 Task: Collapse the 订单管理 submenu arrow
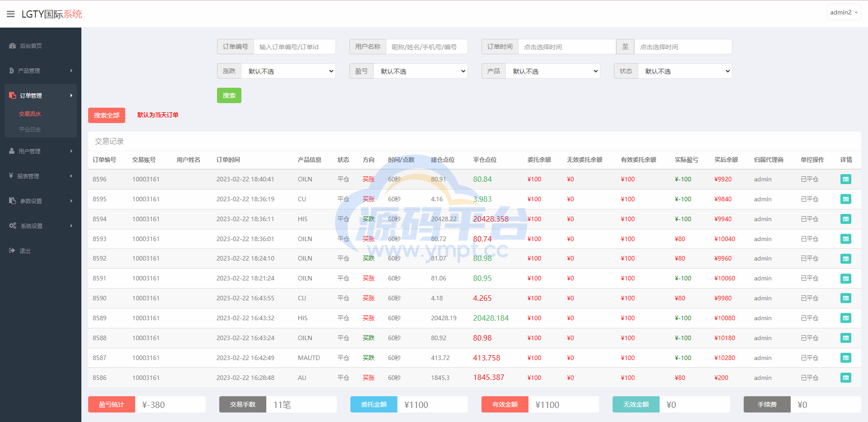click(71, 95)
